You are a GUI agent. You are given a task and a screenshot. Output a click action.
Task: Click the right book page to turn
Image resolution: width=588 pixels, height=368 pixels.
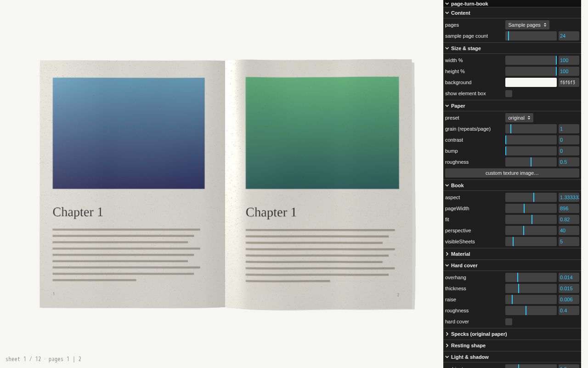(320, 184)
